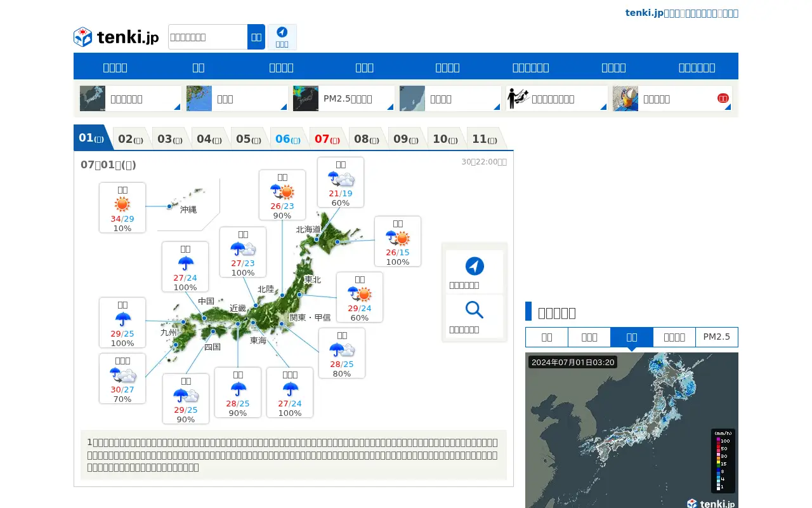Click the weather icon in the 26/23 card
812x508 pixels.
(282, 192)
